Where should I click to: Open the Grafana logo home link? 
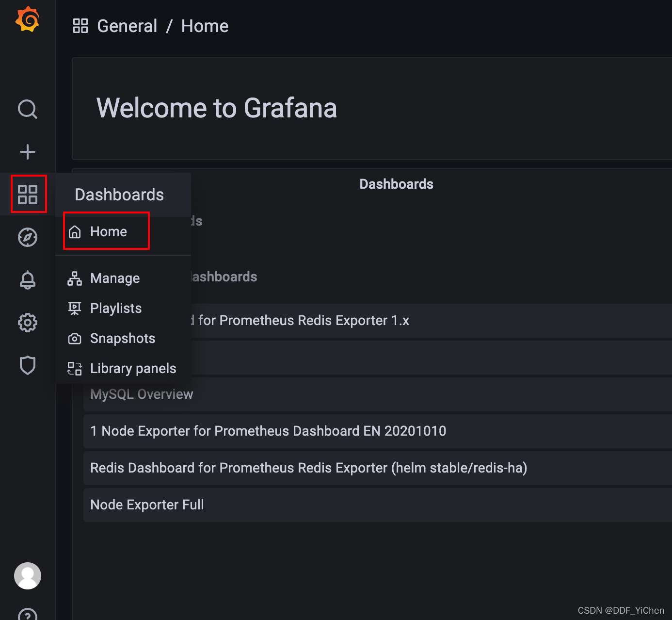[x=28, y=20]
